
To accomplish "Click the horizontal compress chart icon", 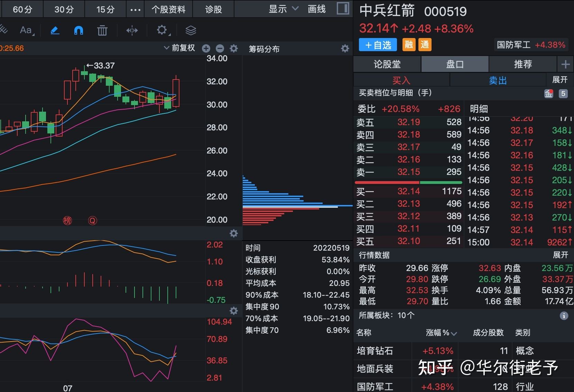I will (x=132, y=30).
